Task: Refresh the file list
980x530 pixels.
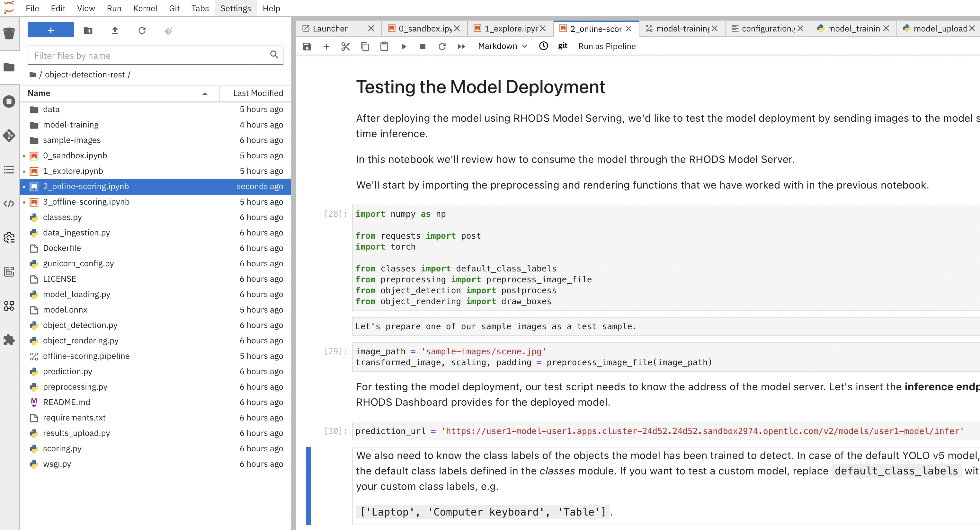Action: (142, 30)
